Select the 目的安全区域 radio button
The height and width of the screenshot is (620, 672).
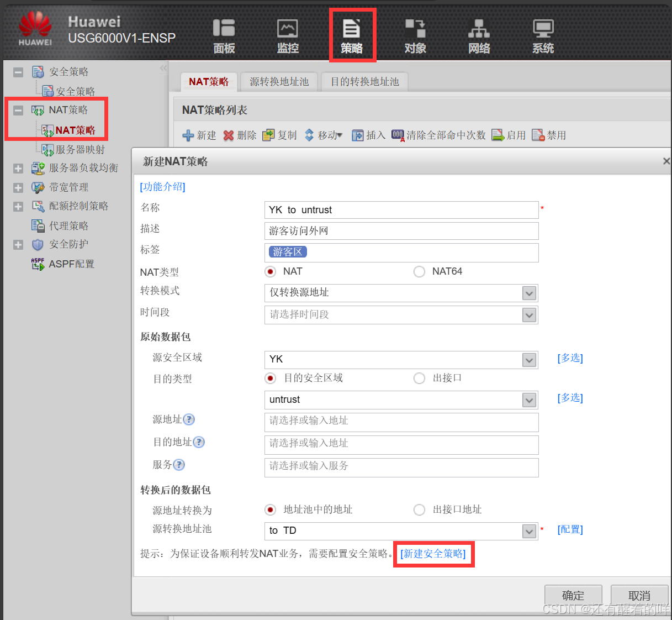click(270, 378)
